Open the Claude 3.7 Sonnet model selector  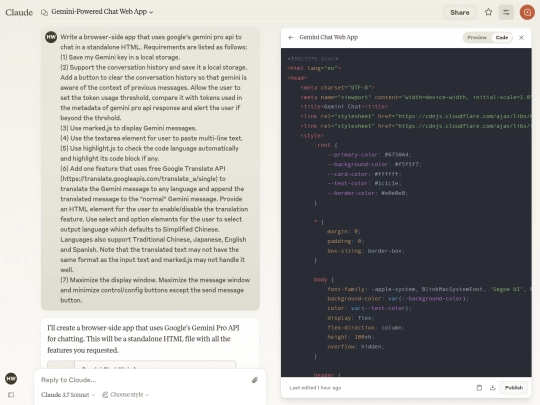coord(68,395)
